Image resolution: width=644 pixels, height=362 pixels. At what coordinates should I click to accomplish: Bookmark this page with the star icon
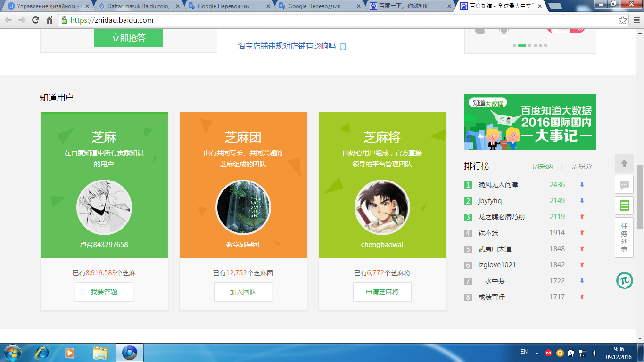(x=622, y=20)
